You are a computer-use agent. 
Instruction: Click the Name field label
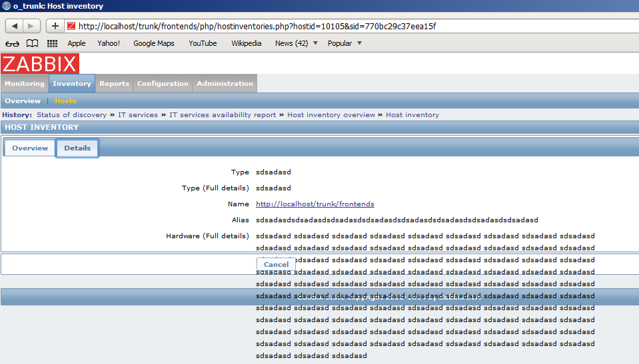[x=239, y=204]
